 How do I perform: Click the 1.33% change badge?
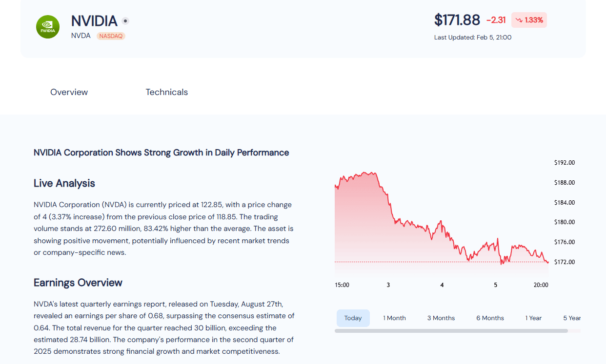point(529,20)
